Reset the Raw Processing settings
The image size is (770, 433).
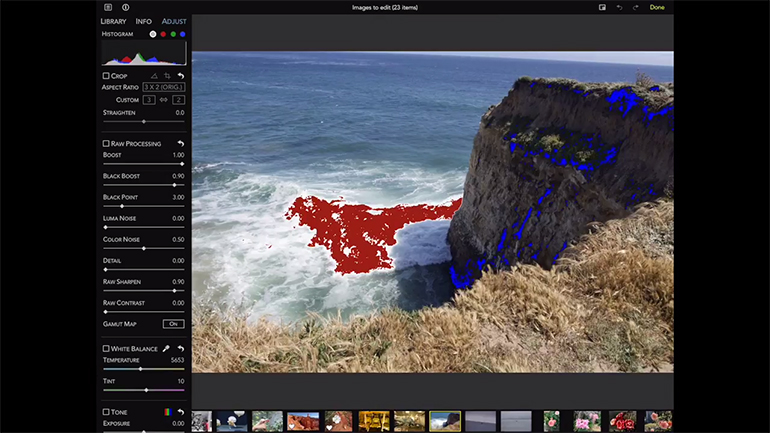(181, 144)
